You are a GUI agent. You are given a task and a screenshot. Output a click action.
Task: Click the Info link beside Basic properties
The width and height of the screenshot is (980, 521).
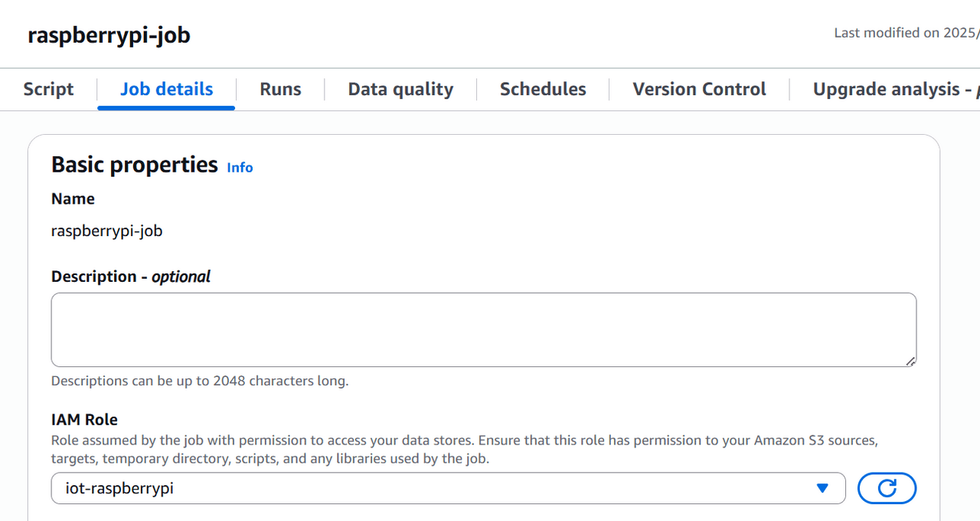click(x=240, y=167)
